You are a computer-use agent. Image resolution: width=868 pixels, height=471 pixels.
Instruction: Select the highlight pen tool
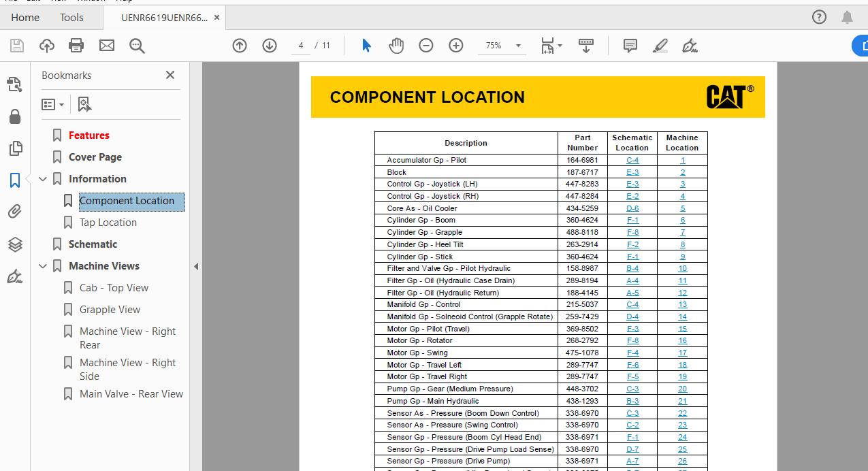660,46
